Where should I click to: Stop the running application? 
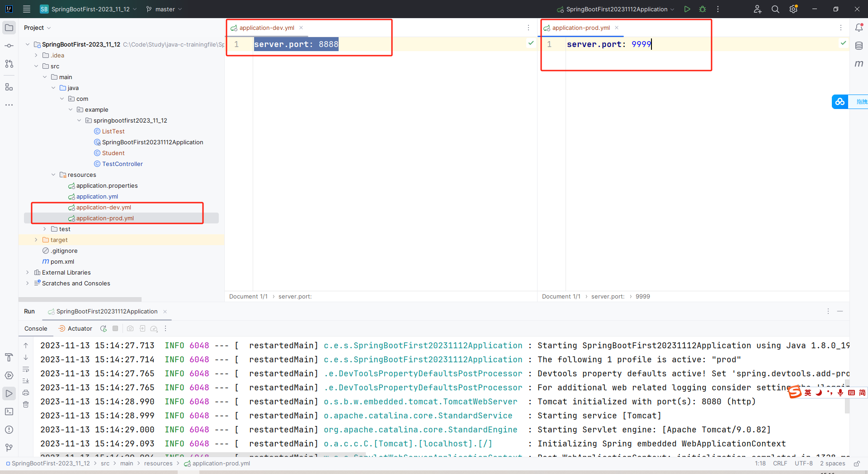pyautogui.click(x=115, y=328)
